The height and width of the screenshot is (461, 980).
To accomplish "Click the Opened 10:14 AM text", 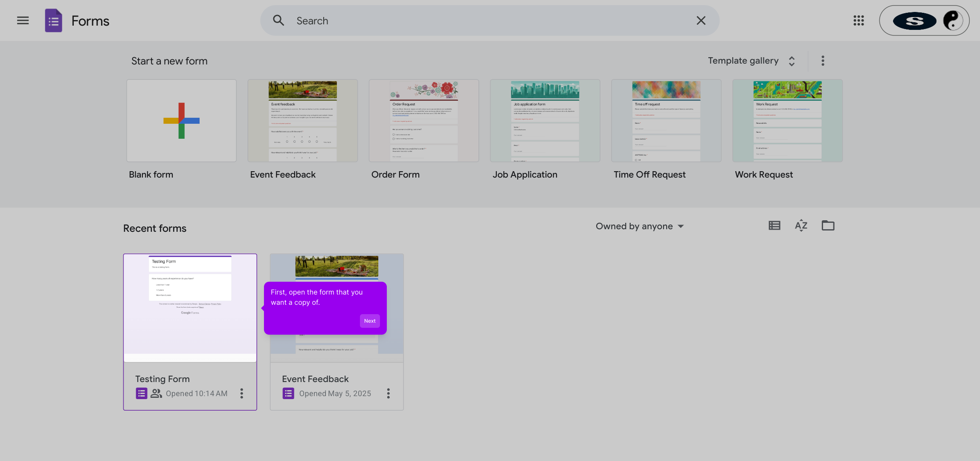I will pos(197,394).
